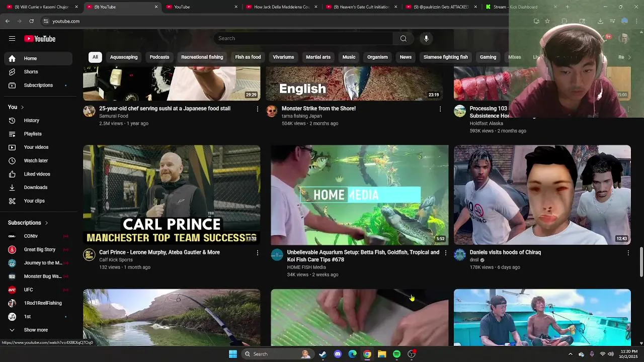Open Carl Prince - Lerone Murphy video title
Image resolution: width=644 pixels, height=362 pixels.
click(159, 252)
